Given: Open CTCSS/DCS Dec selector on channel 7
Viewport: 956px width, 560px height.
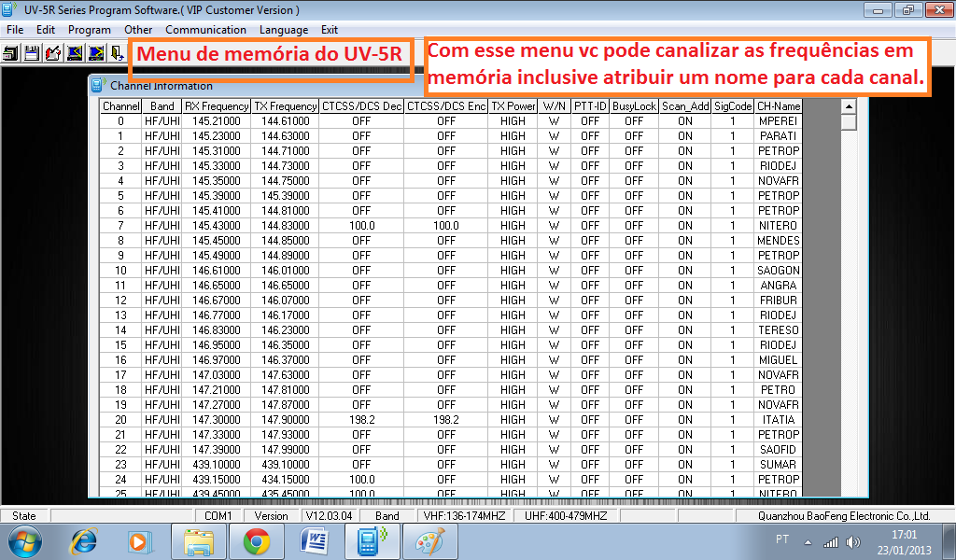Looking at the screenshot, I should click(362, 227).
